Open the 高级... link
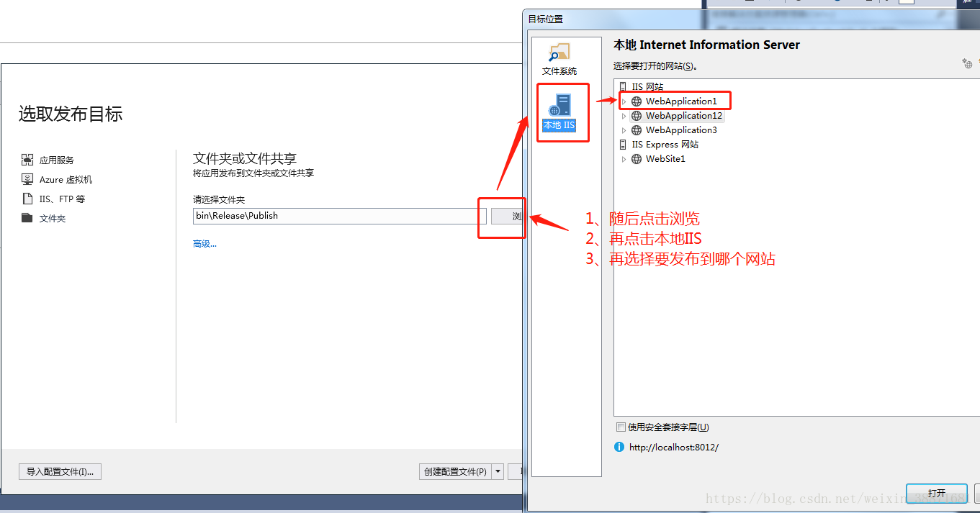Screen dimensions: 980x513 pos(204,244)
